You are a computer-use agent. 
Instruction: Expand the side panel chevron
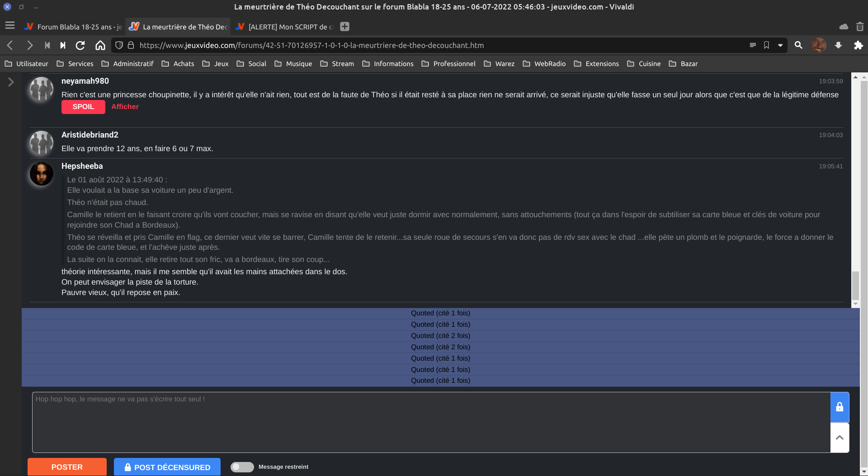point(11,82)
